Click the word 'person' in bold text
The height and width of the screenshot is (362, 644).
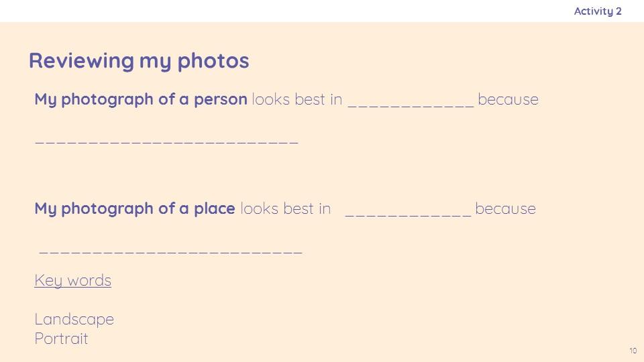[221, 101]
